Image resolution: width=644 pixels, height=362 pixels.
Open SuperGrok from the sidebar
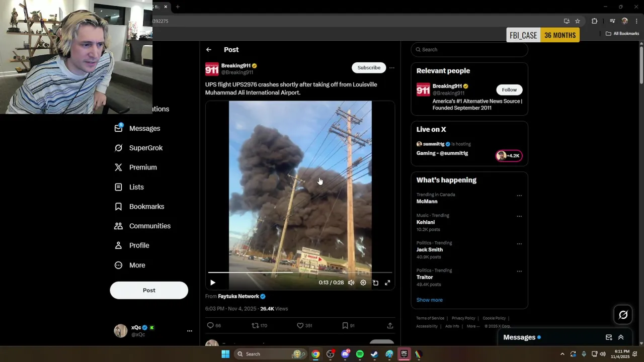pos(138,148)
